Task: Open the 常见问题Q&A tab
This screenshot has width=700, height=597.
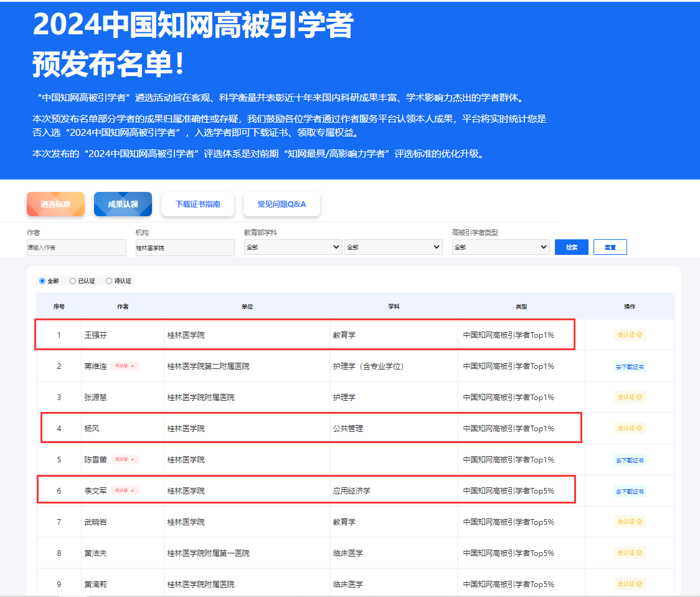Action: click(x=281, y=204)
